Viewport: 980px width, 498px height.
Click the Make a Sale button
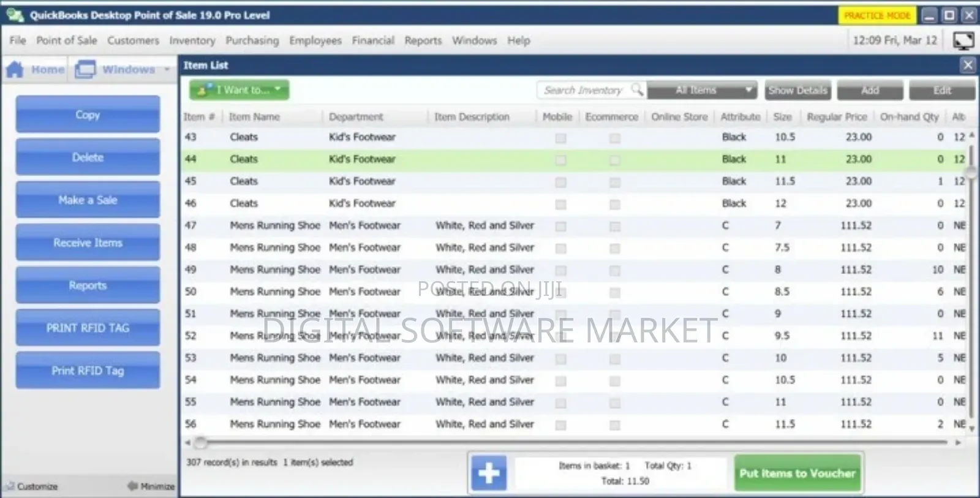[88, 200]
